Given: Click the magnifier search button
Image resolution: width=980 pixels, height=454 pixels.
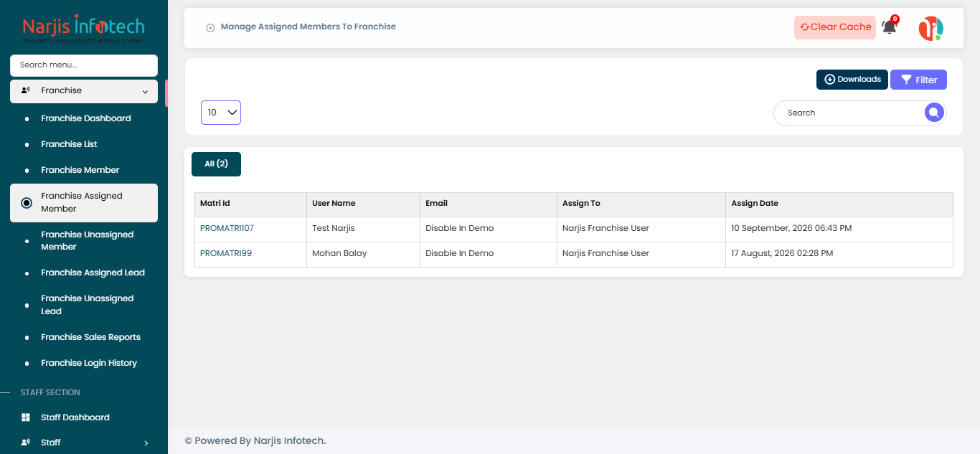Looking at the screenshot, I should (x=933, y=113).
